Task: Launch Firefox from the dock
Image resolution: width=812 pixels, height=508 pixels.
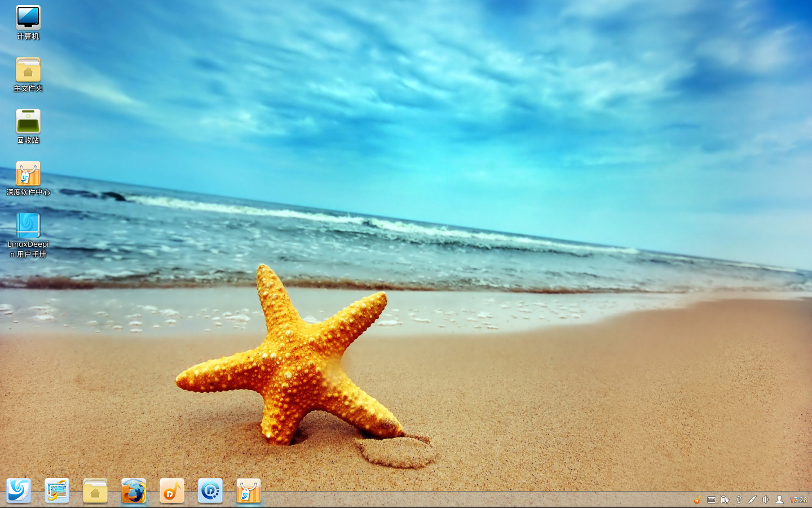Action: [x=134, y=491]
